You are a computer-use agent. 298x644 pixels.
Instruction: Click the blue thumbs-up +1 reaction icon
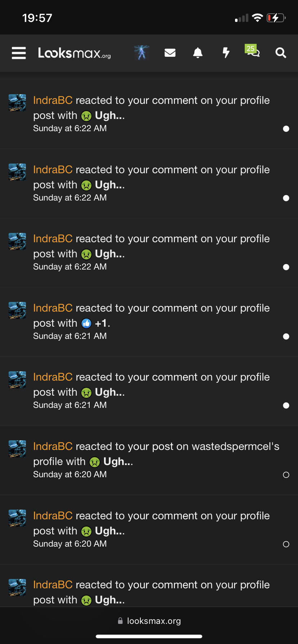pyautogui.click(x=86, y=323)
